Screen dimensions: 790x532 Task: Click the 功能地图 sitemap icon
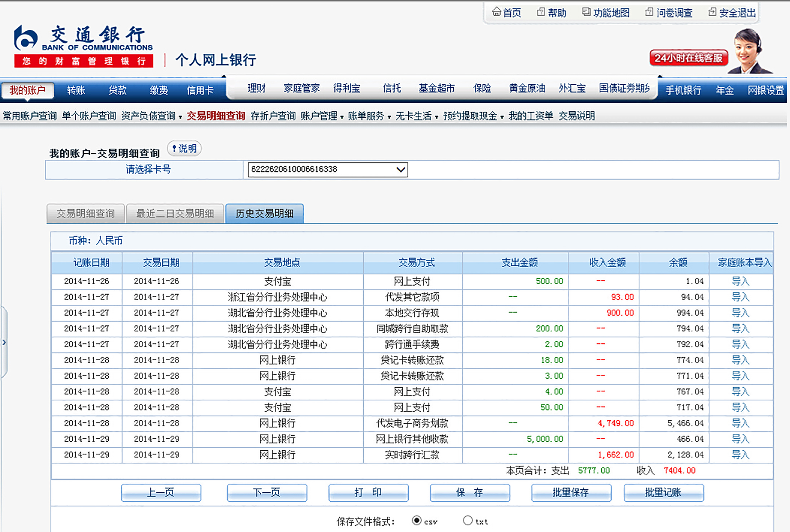586,12
